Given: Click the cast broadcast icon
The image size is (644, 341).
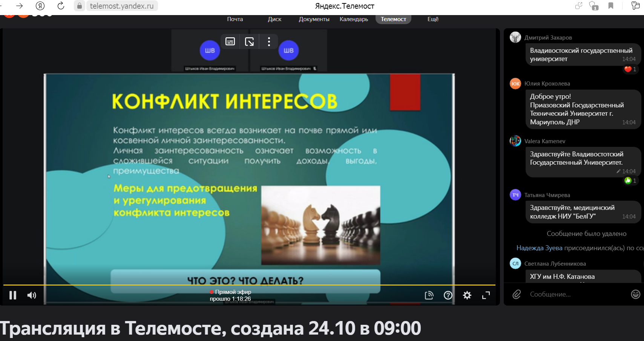Looking at the screenshot, I should [x=429, y=295].
